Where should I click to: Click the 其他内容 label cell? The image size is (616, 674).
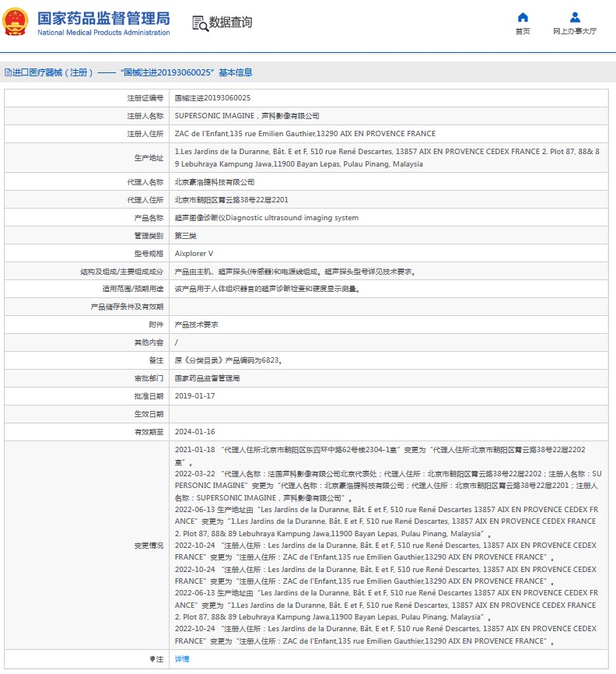(87, 342)
